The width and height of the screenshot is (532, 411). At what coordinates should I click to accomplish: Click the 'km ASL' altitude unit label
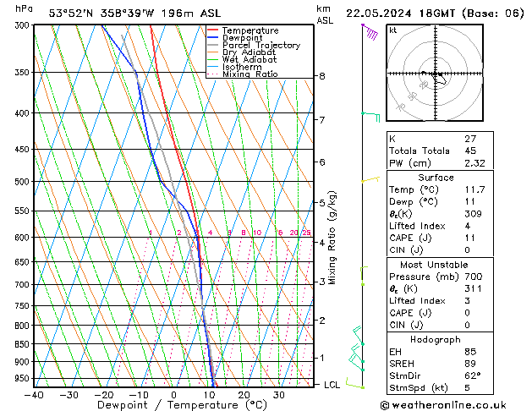click(325, 14)
